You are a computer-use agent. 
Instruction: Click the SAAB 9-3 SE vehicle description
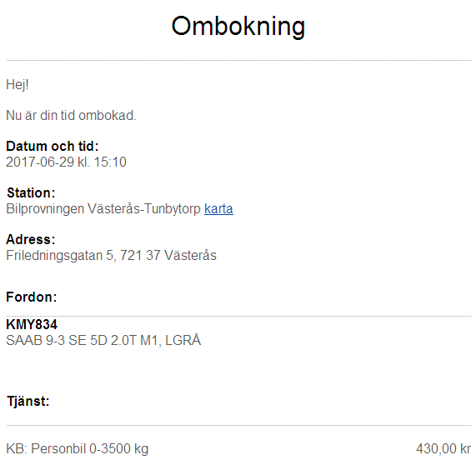point(103,340)
